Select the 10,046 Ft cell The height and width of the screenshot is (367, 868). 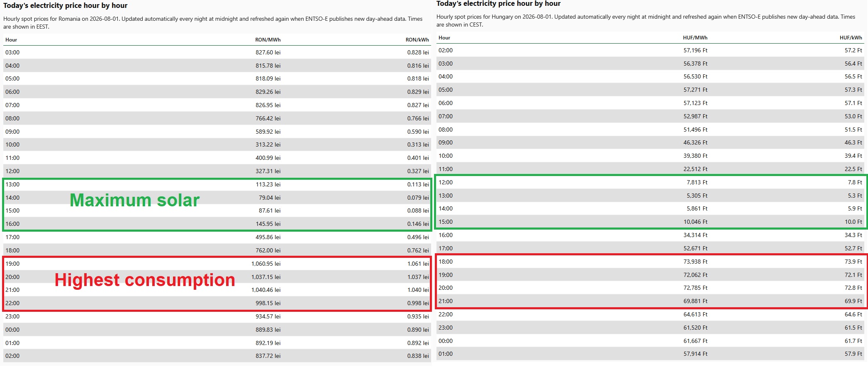[695, 222]
